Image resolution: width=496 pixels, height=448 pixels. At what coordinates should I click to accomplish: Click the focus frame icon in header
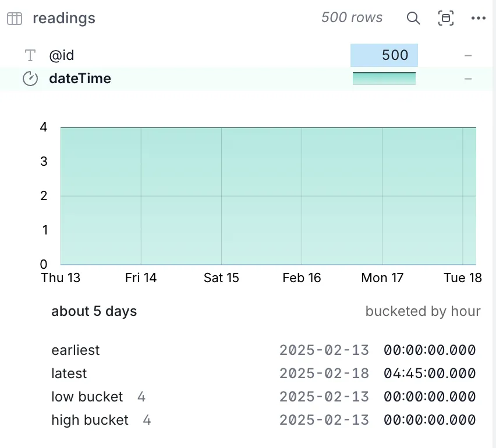(x=446, y=18)
